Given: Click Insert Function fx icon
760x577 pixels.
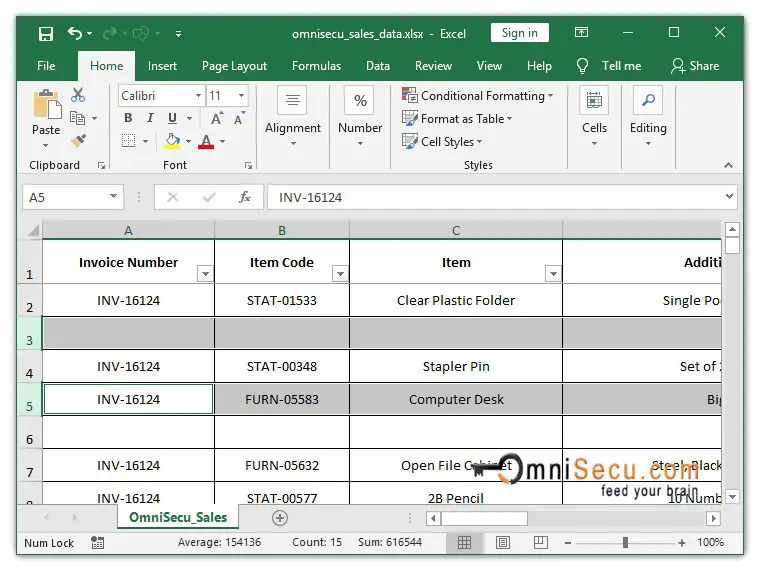Looking at the screenshot, I should 245,197.
